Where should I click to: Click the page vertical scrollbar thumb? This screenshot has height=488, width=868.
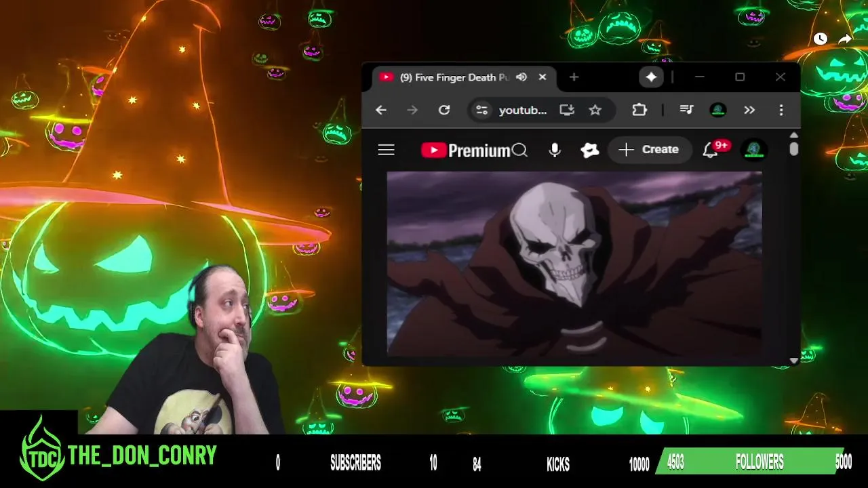pos(793,149)
